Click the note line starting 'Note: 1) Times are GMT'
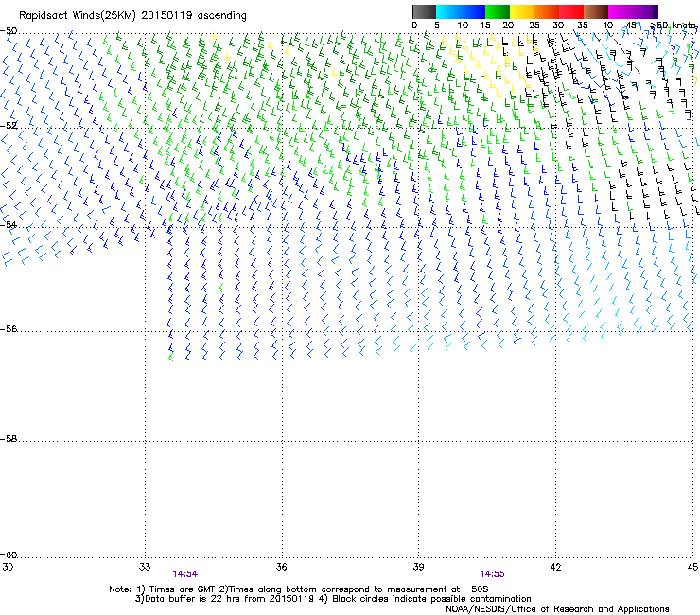700x615 pixels. point(299,589)
